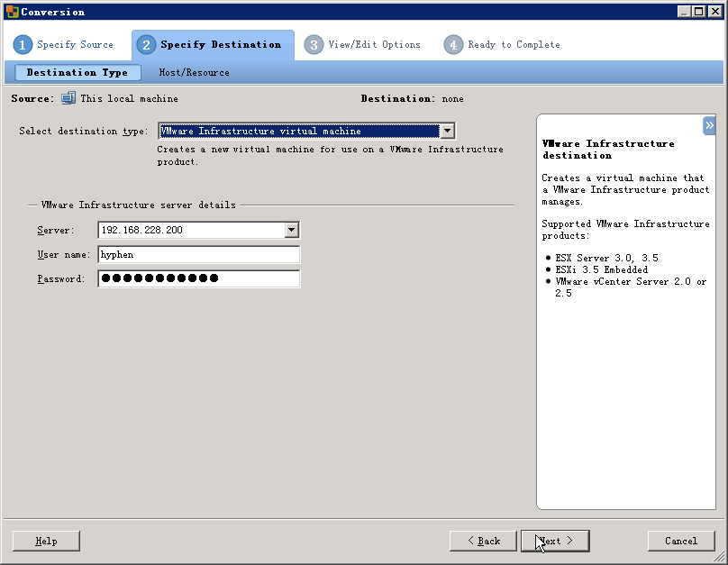Click the step 4 Ready to Complete icon
728x565 pixels.
(453, 45)
